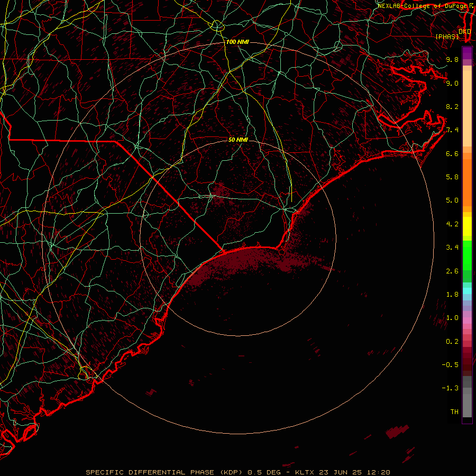Image resolution: width=476 pixels, height=476 pixels.
Task: Click the 0.5 DEG tilt label in the caption
Action: (x=265, y=472)
